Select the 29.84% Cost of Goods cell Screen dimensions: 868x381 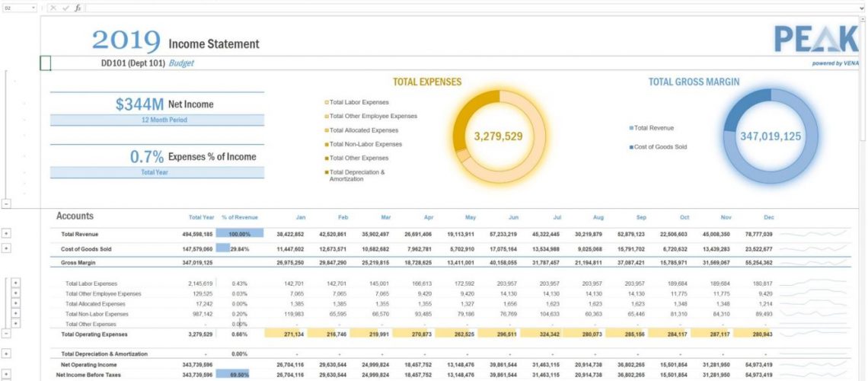[x=240, y=249]
